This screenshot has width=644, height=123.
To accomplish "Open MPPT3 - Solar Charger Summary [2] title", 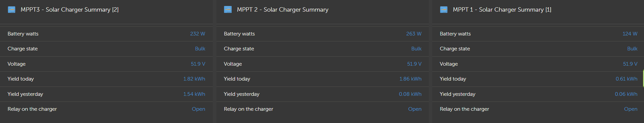I will pos(69,10).
